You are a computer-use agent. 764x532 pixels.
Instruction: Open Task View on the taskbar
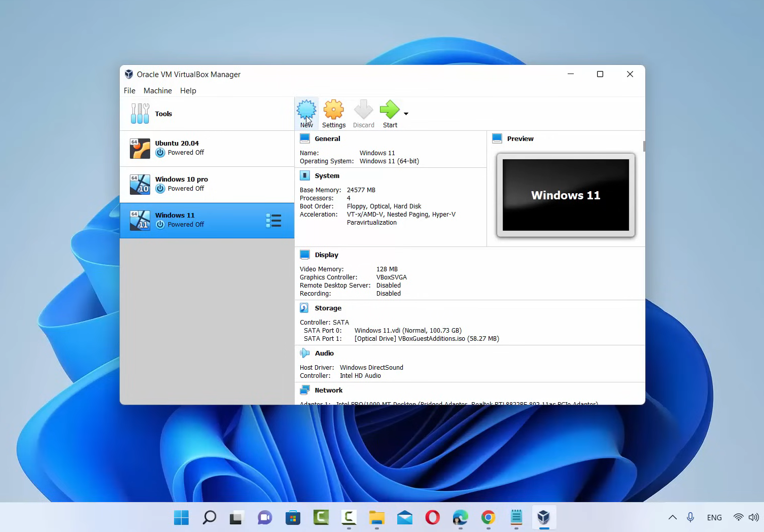[236, 517]
